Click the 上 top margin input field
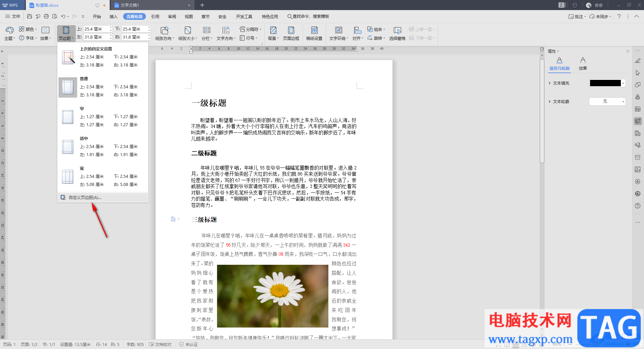The height and width of the screenshot is (349, 644). 96,29
